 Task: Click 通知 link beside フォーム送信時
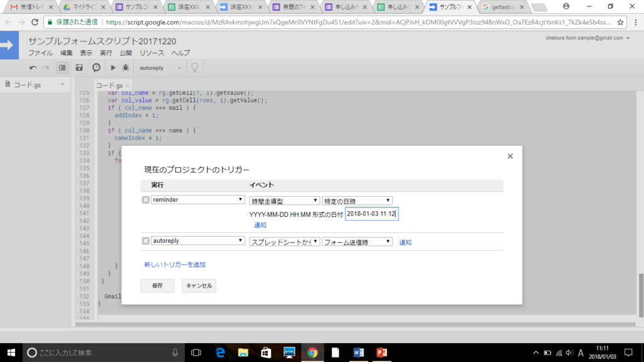[x=406, y=242]
